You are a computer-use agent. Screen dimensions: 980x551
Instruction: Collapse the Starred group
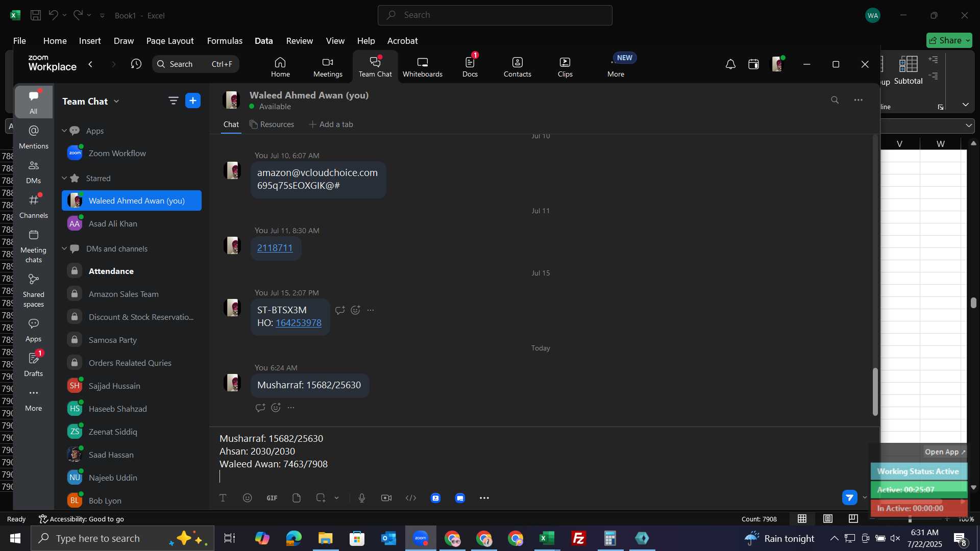(x=64, y=178)
